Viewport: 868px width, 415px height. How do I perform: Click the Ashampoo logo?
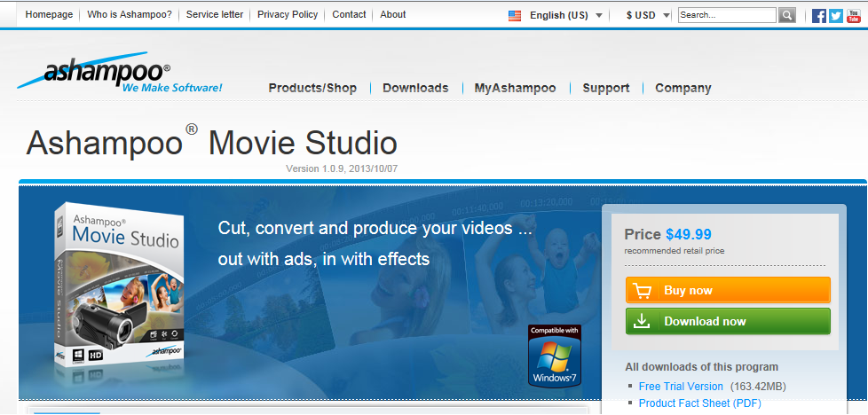pos(120,72)
